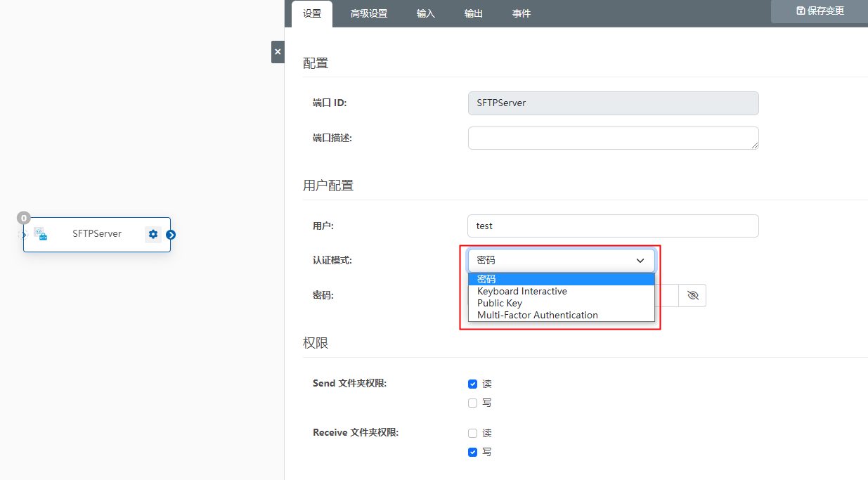This screenshot has height=480, width=868.
Task: Select the SFTPServer connector node label
Action: (x=97, y=234)
